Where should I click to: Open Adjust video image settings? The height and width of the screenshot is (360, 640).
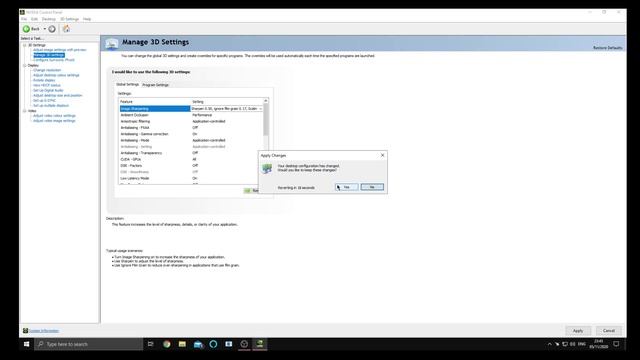click(x=54, y=121)
